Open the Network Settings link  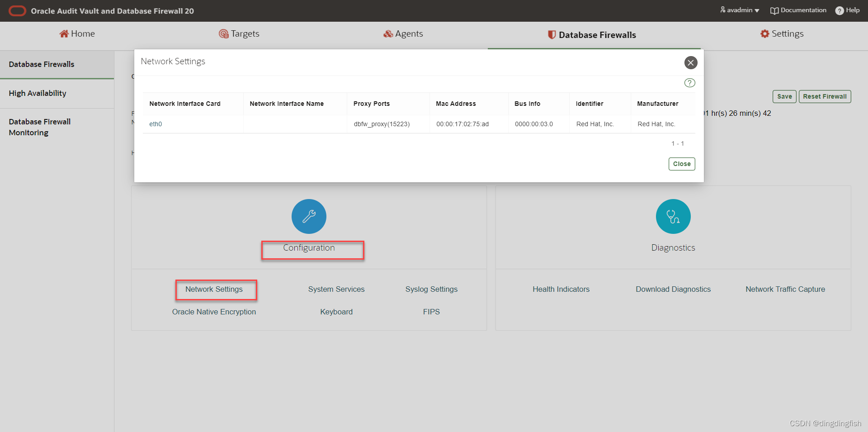[x=214, y=289]
